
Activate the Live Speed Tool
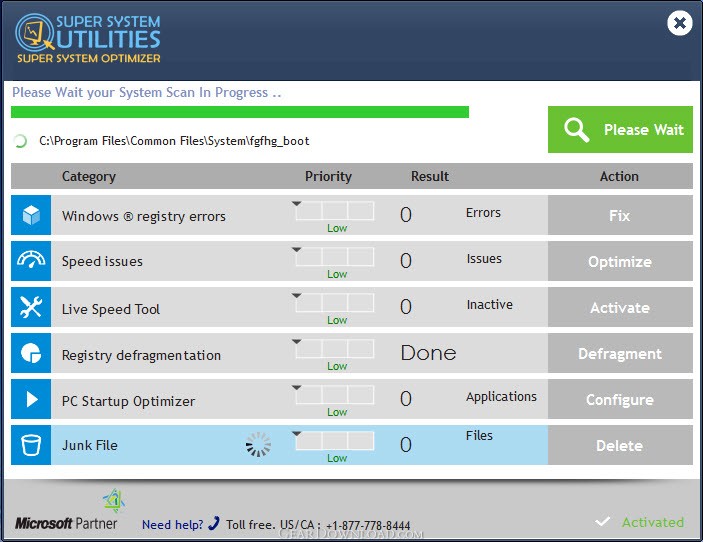(619, 308)
